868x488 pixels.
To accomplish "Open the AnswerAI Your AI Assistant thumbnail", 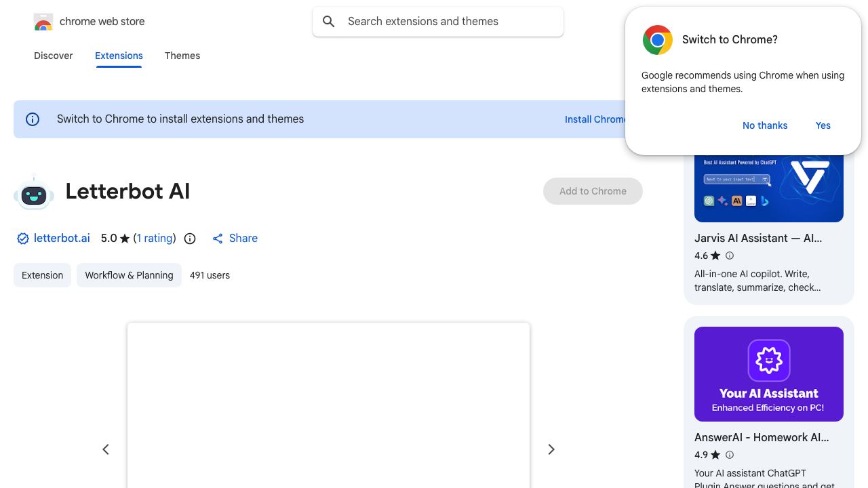I will click(769, 374).
